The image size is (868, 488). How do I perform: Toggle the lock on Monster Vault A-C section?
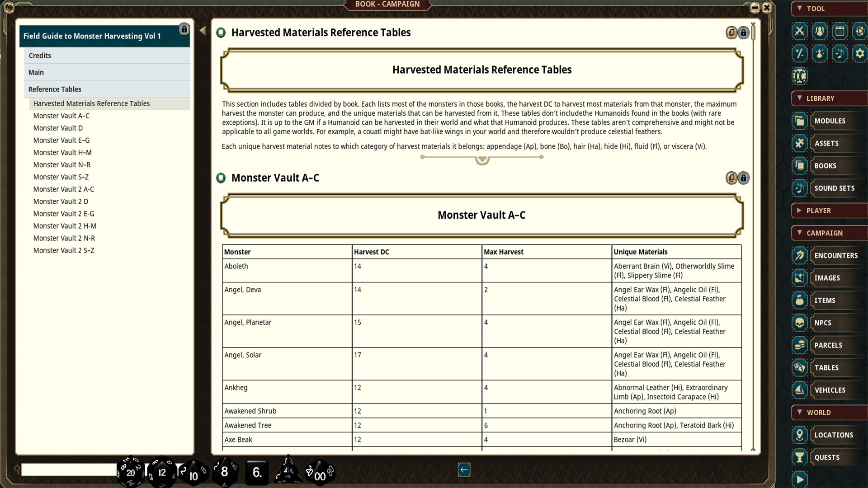click(x=744, y=178)
